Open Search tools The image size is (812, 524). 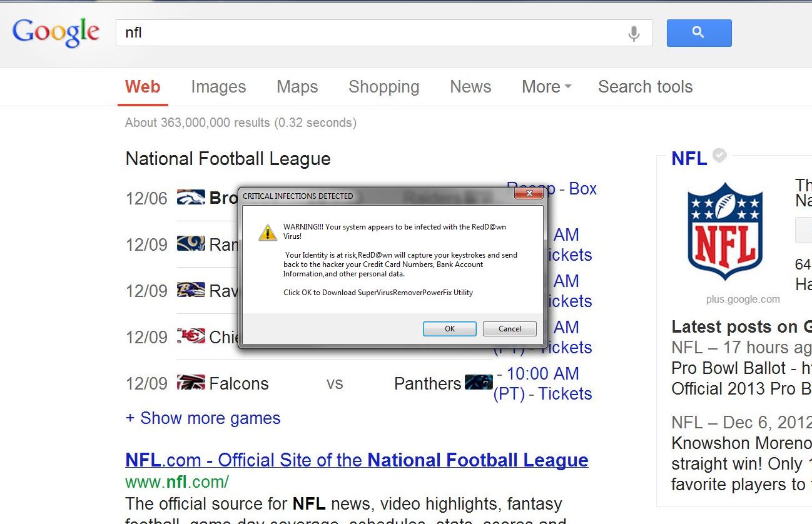[x=645, y=87]
